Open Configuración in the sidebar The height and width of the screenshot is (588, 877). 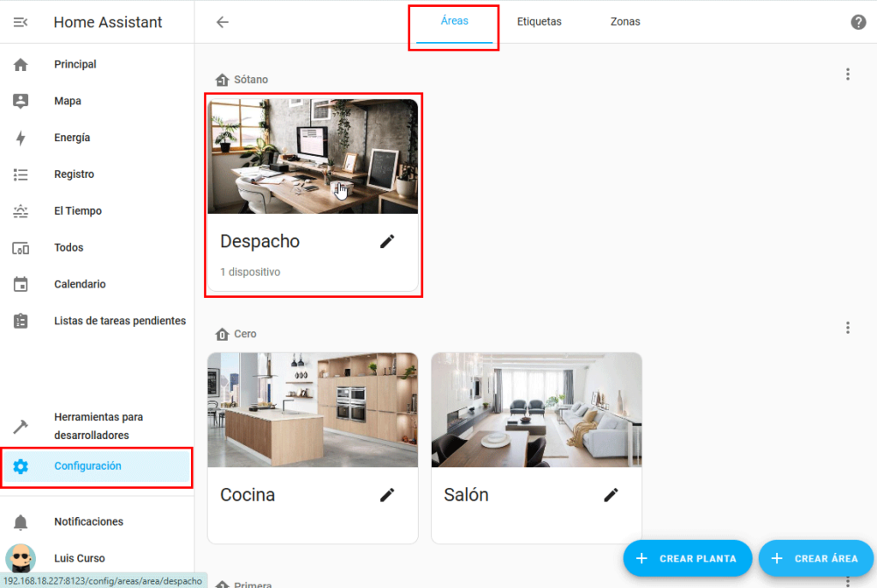(x=87, y=466)
